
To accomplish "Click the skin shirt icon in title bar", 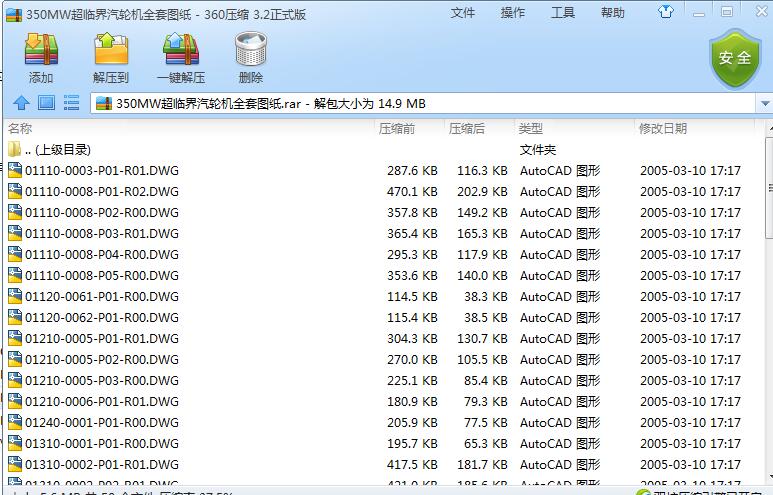I will tap(666, 12).
